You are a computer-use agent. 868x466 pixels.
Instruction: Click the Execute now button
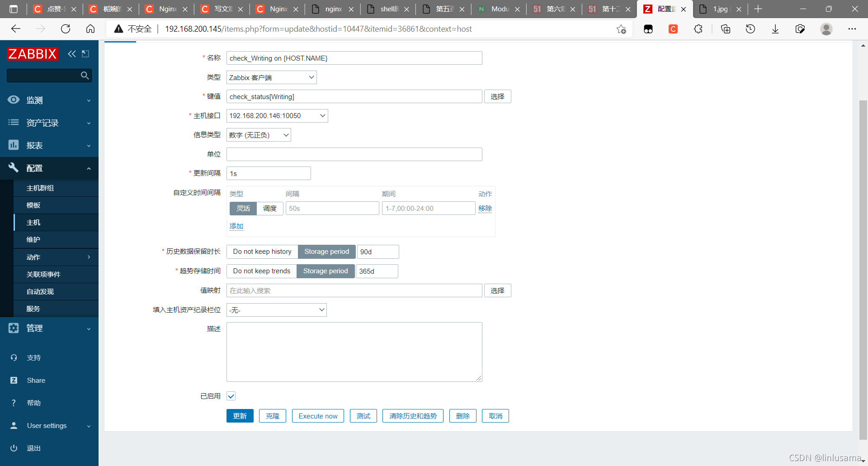[x=318, y=416]
